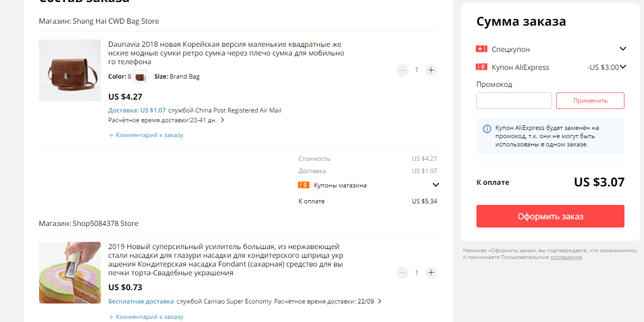Decrease quantity of the cake nozzle item
644x322 pixels.
point(402,273)
